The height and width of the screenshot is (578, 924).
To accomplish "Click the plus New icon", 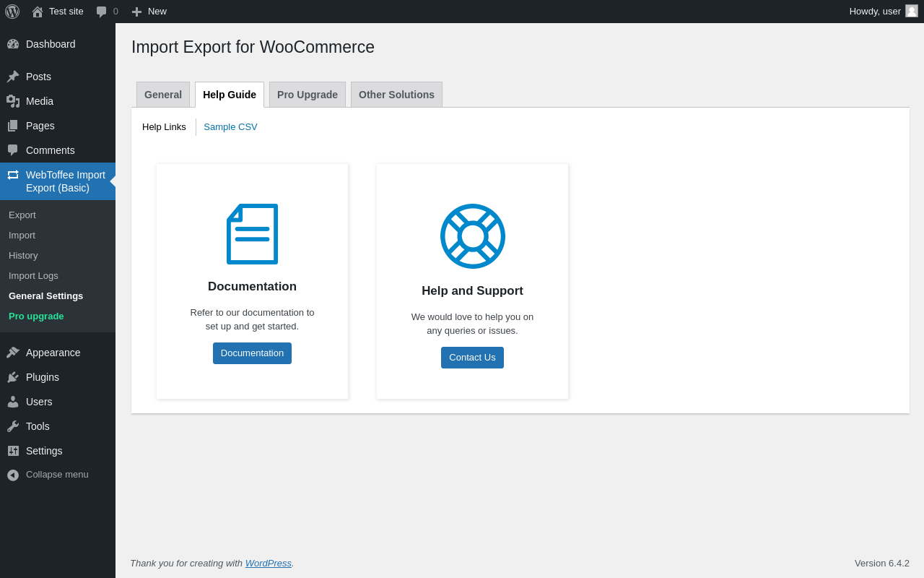I will (x=136, y=12).
